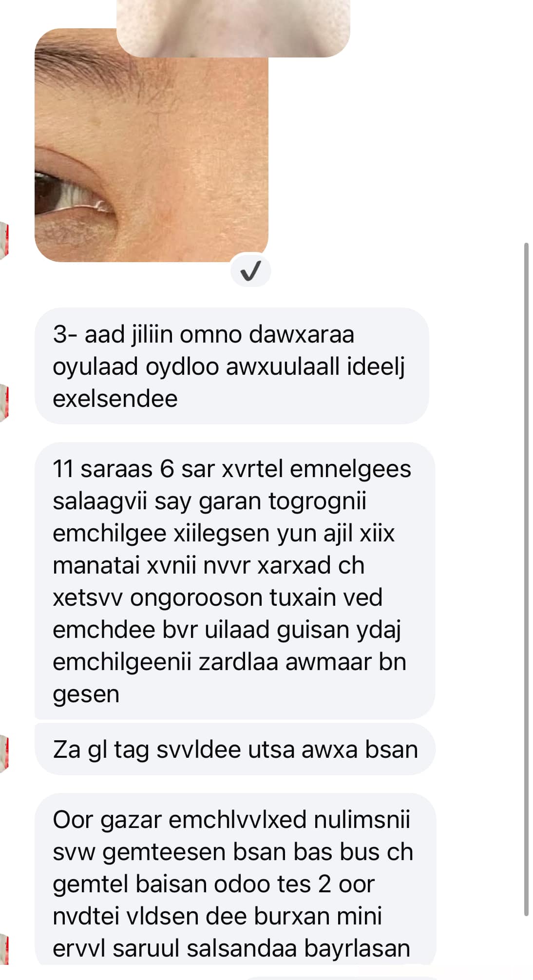
Task: Click the word 'exelsendee' in first message
Action: [115, 399]
